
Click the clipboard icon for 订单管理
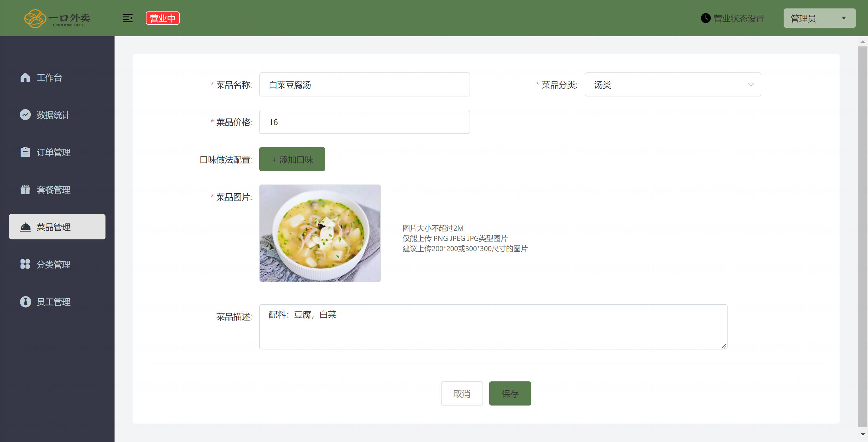(25, 152)
